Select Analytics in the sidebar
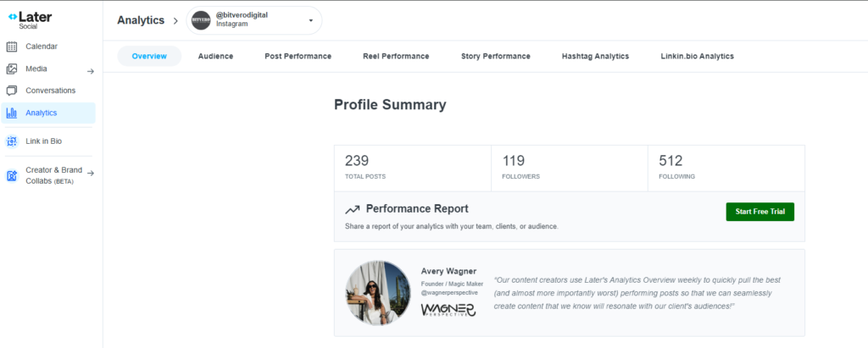 pos(48,113)
